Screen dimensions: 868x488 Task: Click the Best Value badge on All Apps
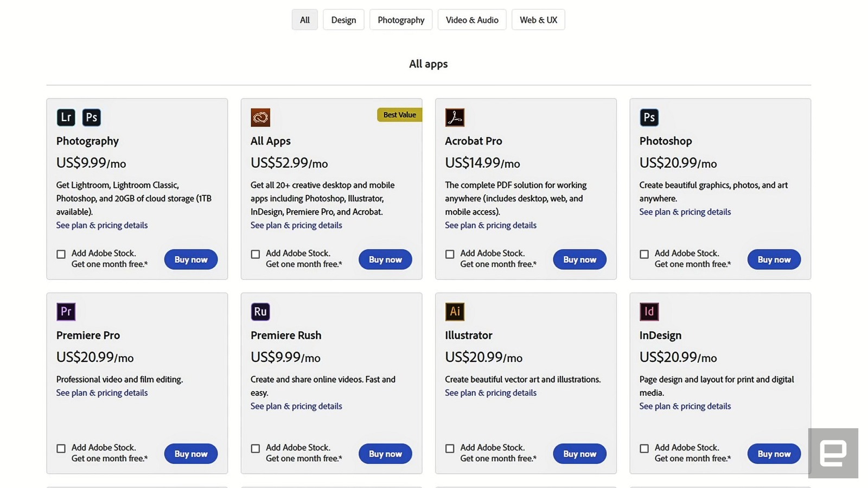399,115
